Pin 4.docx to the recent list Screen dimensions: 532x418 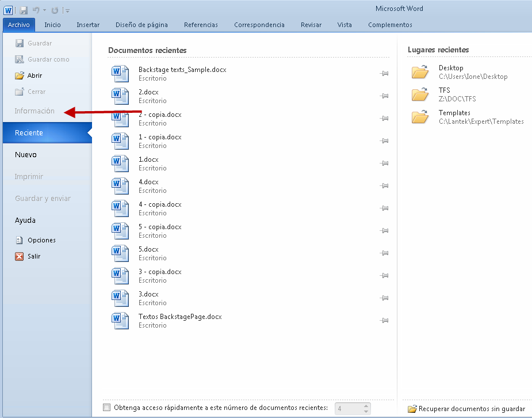point(384,185)
